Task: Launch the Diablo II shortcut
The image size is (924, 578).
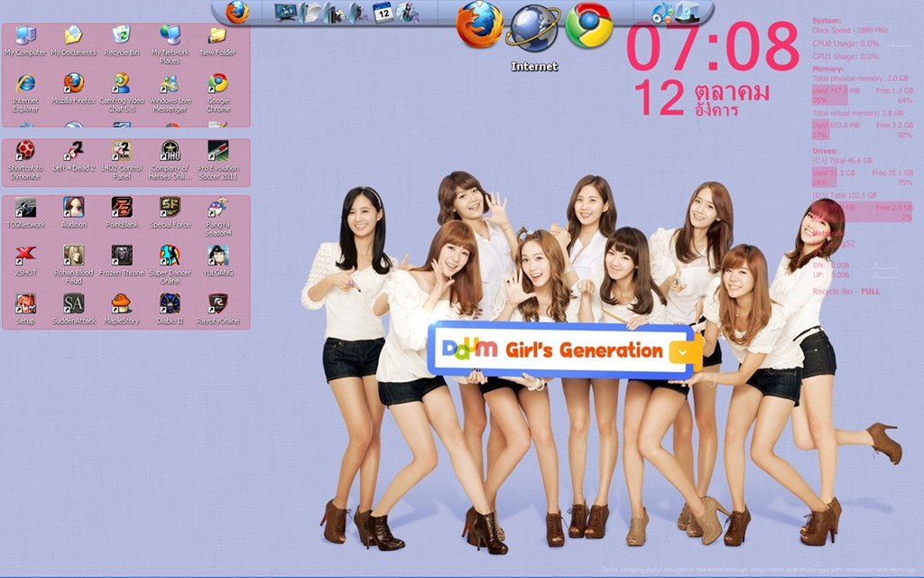Action: (170, 309)
